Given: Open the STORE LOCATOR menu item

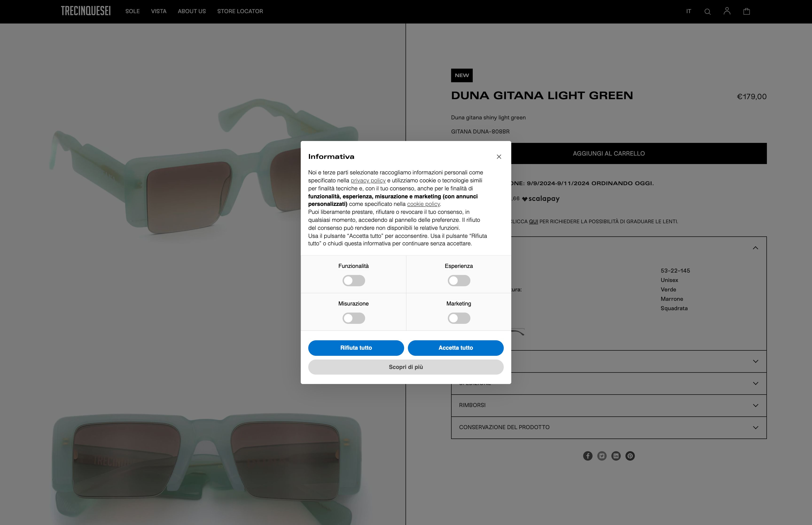Looking at the screenshot, I should (x=240, y=11).
